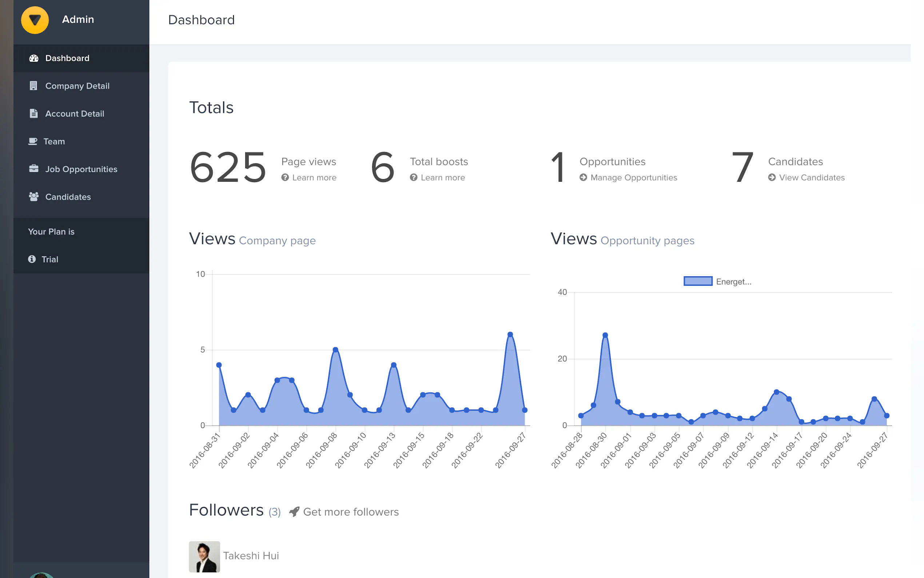Viewport: 924px width, 578px height.
Task: Click the Candidates group icon in sidebar
Action: point(33,197)
